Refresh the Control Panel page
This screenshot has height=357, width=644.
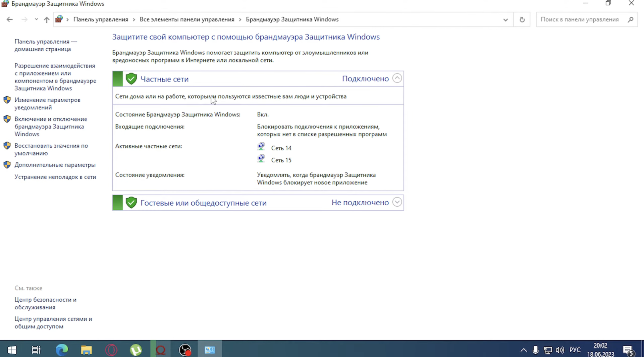pyautogui.click(x=522, y=19)
